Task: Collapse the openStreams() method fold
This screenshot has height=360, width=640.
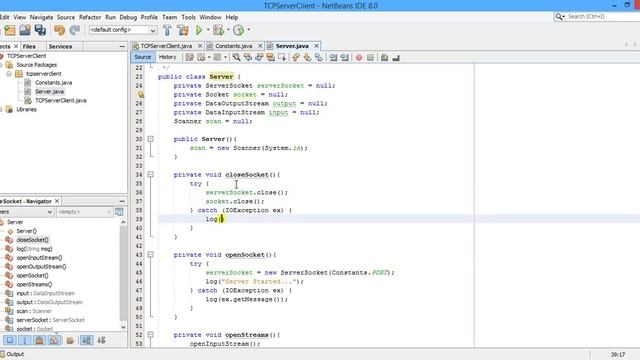Action: coord(151,335)
